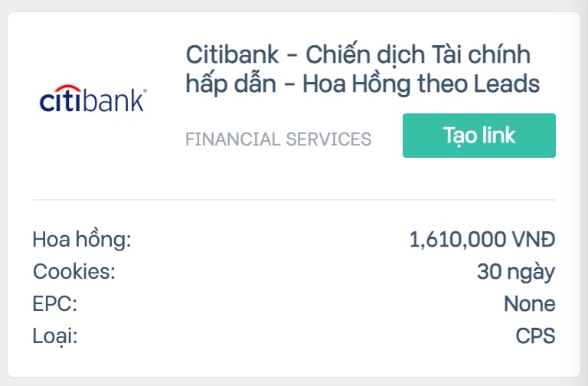
Task: Click the Tạo link button
Action: tap(479, 136)
